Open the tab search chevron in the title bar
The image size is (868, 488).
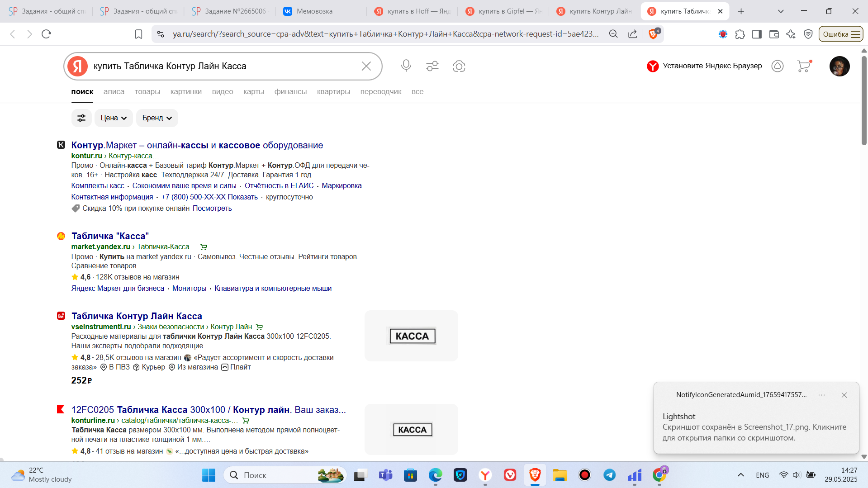coord(781,11)
